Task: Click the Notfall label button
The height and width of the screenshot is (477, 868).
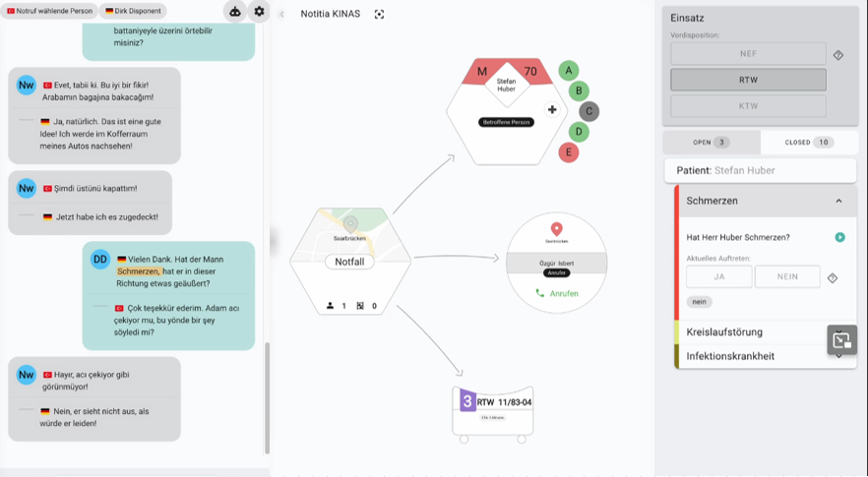Action: 349,262
